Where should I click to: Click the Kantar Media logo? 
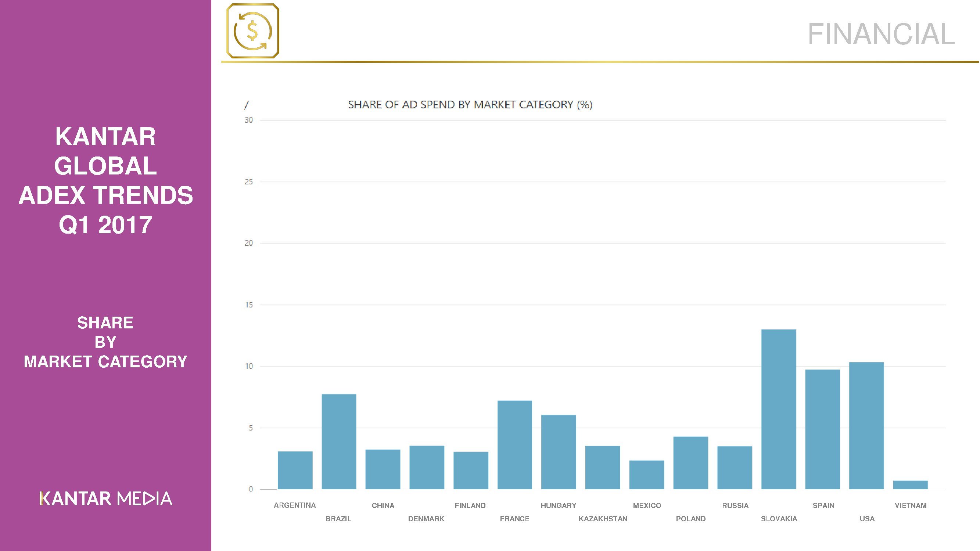(106, 498)
